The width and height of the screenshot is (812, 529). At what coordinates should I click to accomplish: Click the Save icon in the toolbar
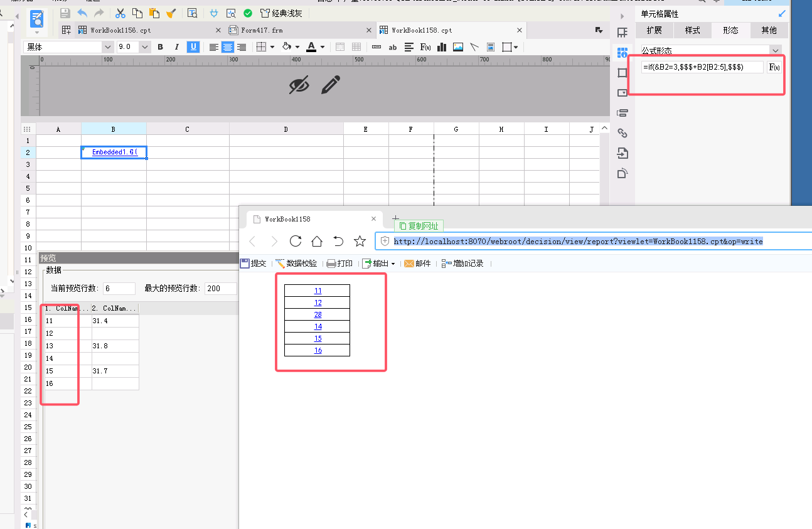(65, 13)
